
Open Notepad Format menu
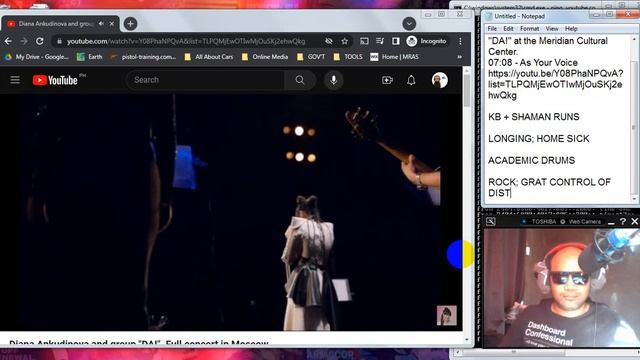(x=530, y=29)
